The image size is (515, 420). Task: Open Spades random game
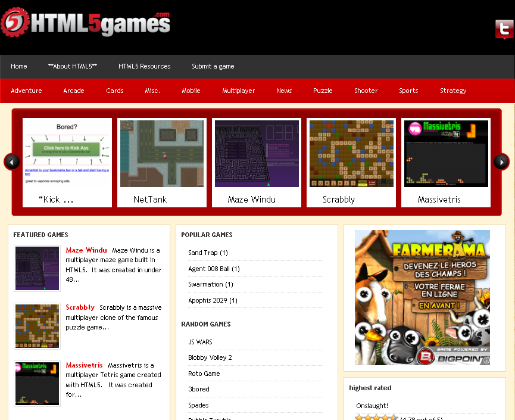(198, 405)
